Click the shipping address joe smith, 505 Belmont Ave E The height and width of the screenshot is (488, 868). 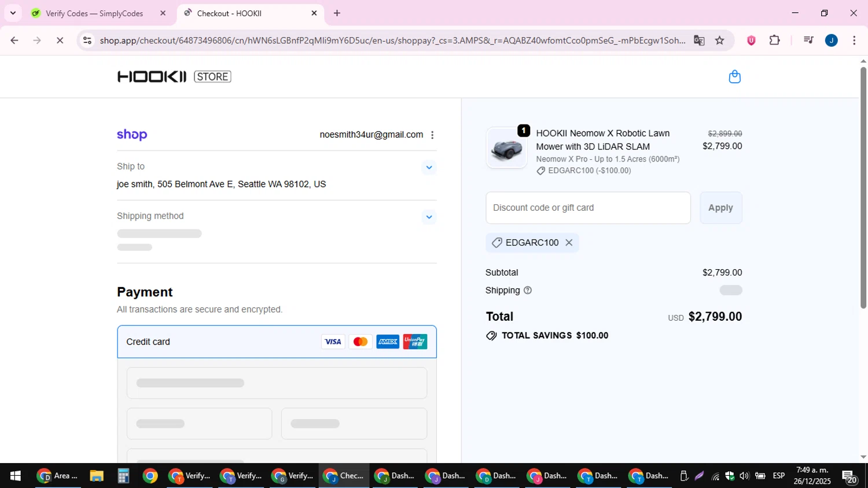coord(221,184)
